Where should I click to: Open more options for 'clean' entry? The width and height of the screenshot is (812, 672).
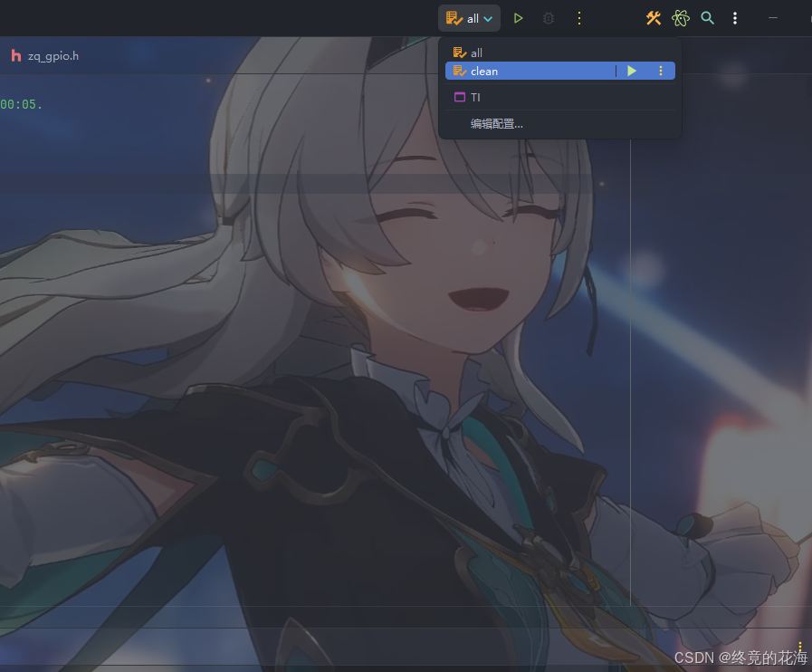661,71
